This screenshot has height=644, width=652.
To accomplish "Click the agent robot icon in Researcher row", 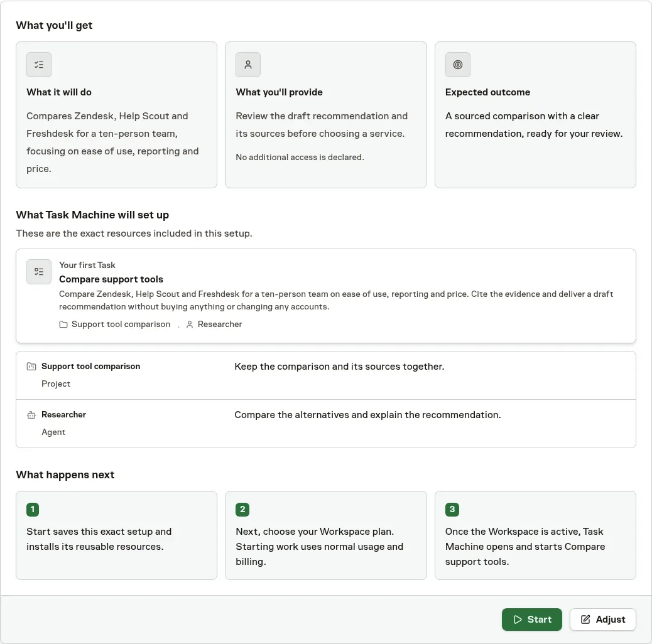I will [x=31, y=415].
